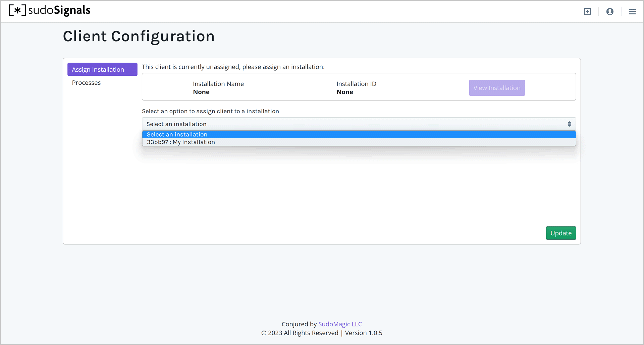Click 'Select an option to assign client' label
The image size is (644, 345).
pos(210,111)
